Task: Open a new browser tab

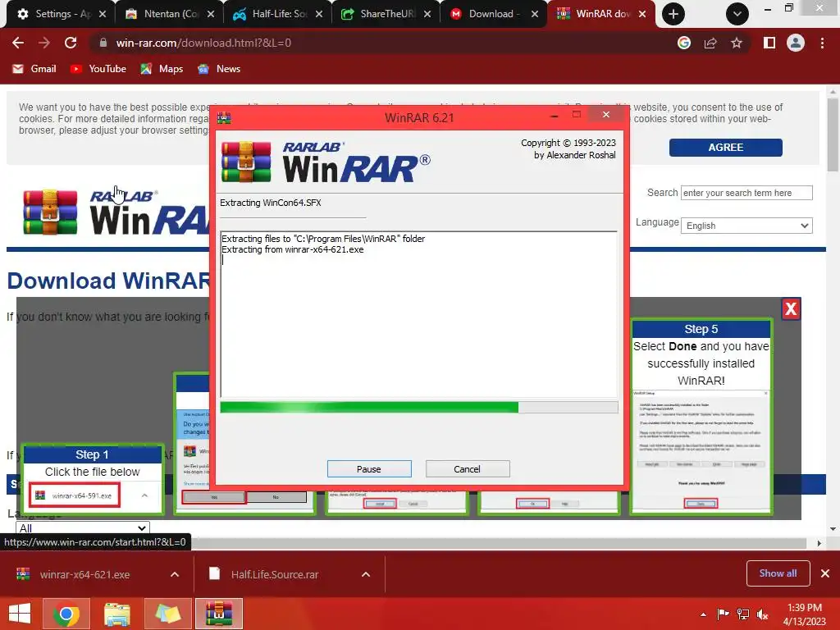Action: coord(673,14)
